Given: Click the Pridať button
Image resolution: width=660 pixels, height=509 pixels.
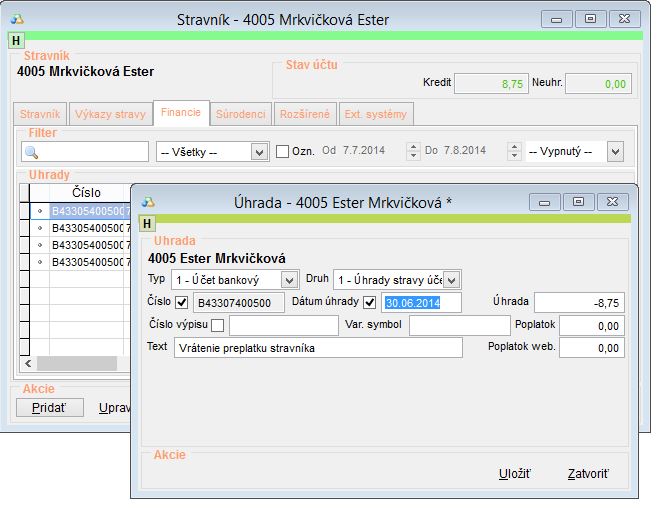Looking at the screenshot, I should click(48, 407).
